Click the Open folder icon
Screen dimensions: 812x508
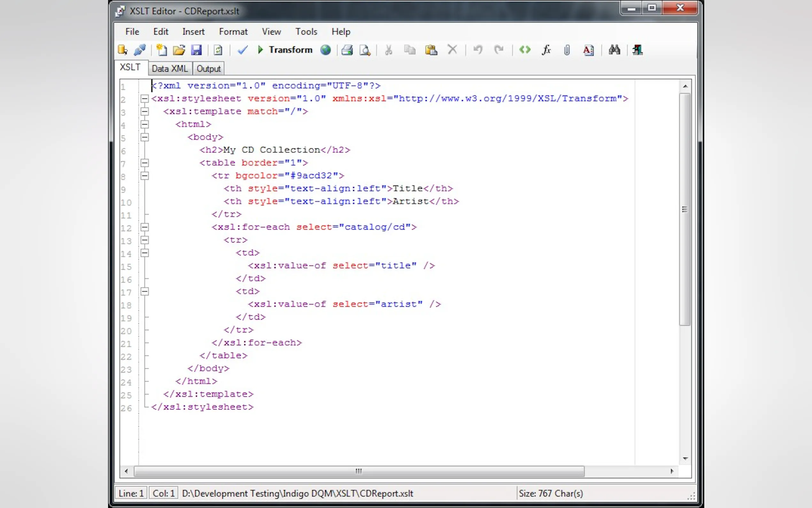179,50
